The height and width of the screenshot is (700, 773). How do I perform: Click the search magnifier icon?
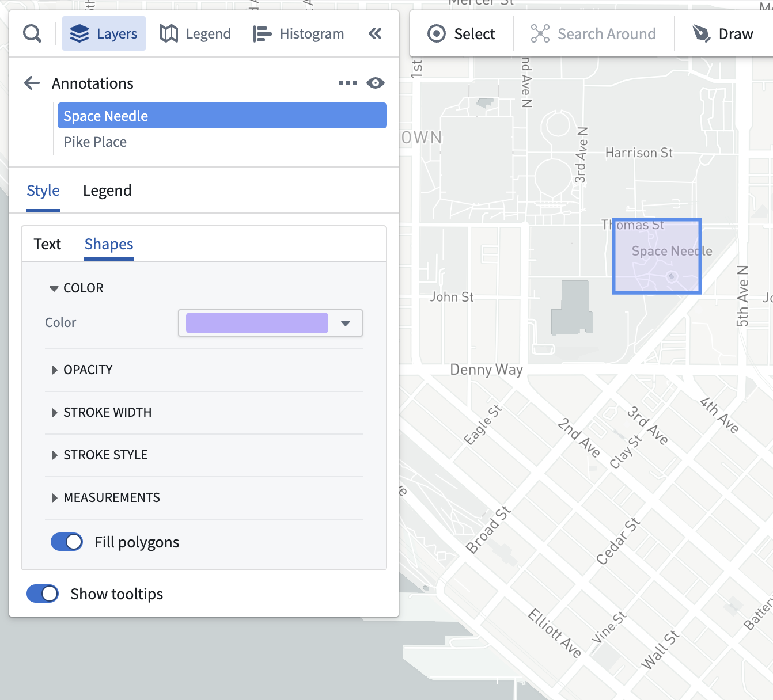pos(32,34)
